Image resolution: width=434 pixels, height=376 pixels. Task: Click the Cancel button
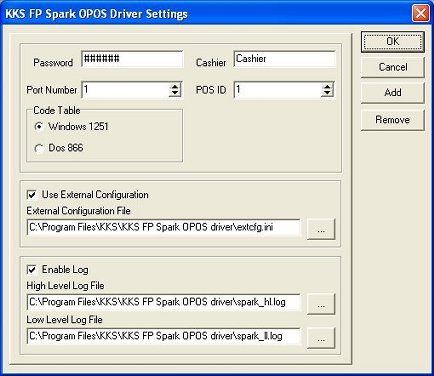[393, 67]
